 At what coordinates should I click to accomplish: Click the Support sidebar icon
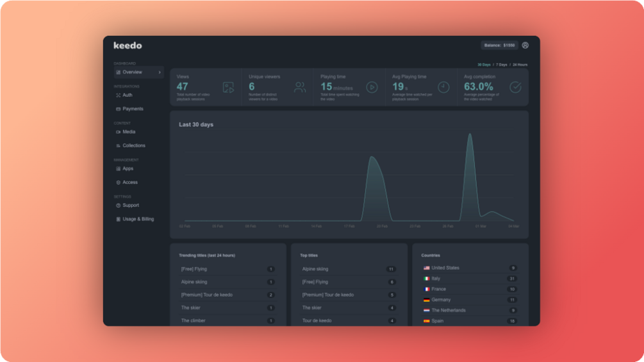click(x=119, y=205)
